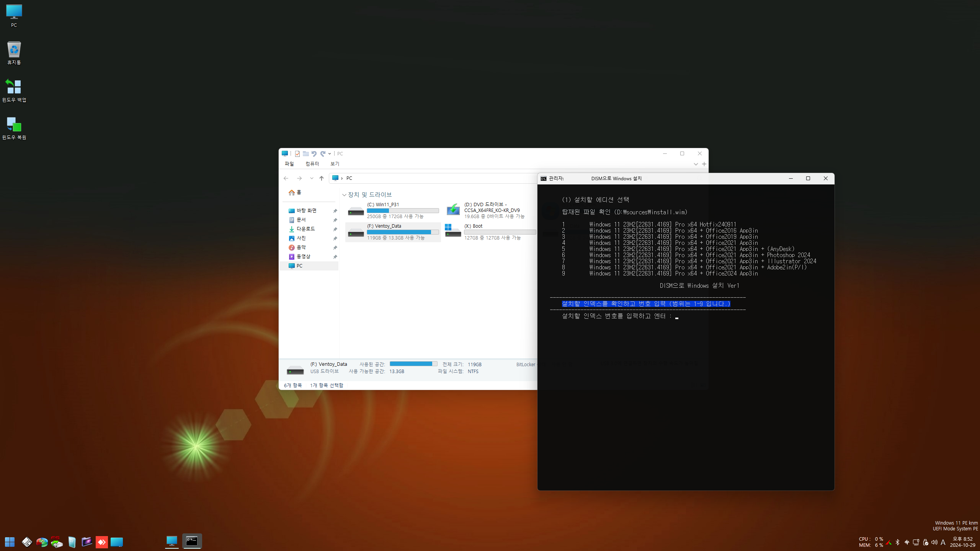Click the pin icon next to 다운로드

pyautogui.click(x=335, y=229)
